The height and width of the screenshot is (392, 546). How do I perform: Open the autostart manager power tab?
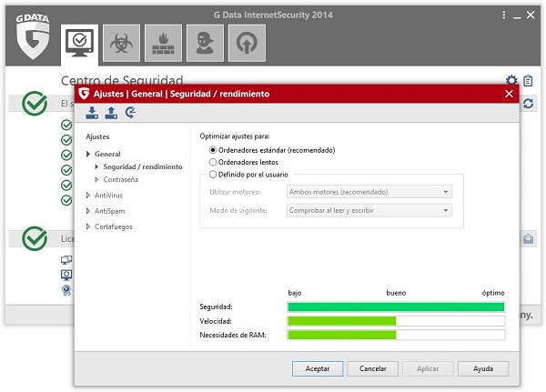pos(247,43)
